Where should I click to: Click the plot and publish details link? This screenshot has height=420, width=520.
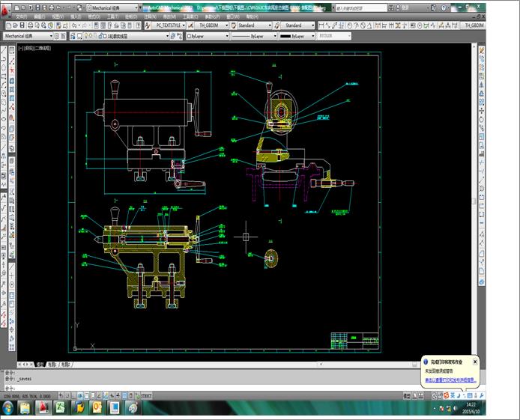450,380
